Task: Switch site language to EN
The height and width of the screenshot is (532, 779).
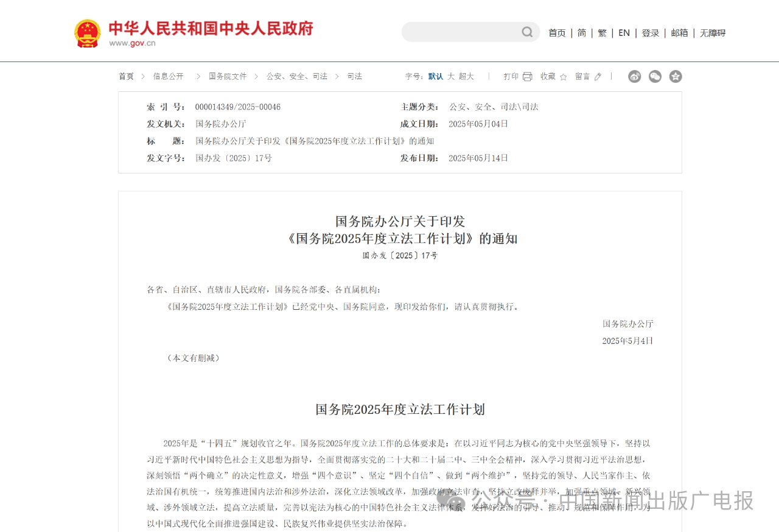Action: (624, 33)
